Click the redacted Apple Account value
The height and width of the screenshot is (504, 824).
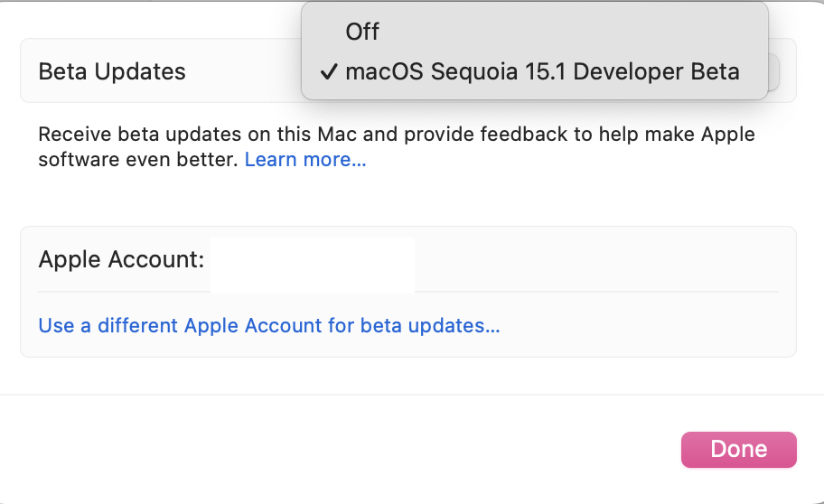[x=313, y=266]
